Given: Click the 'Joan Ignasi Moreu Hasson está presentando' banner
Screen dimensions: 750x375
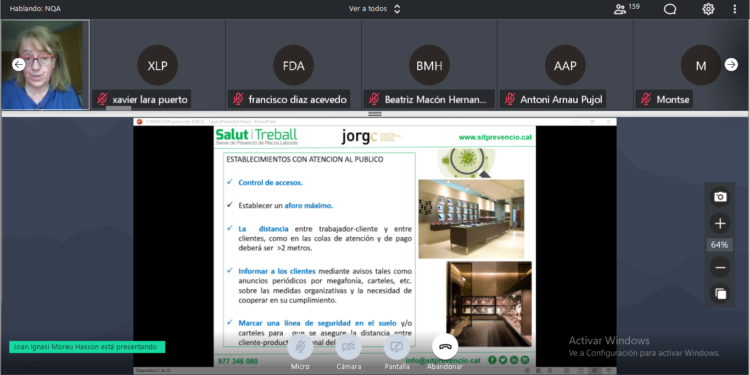Looking at the screenshot, I should (x=87, y=347).
